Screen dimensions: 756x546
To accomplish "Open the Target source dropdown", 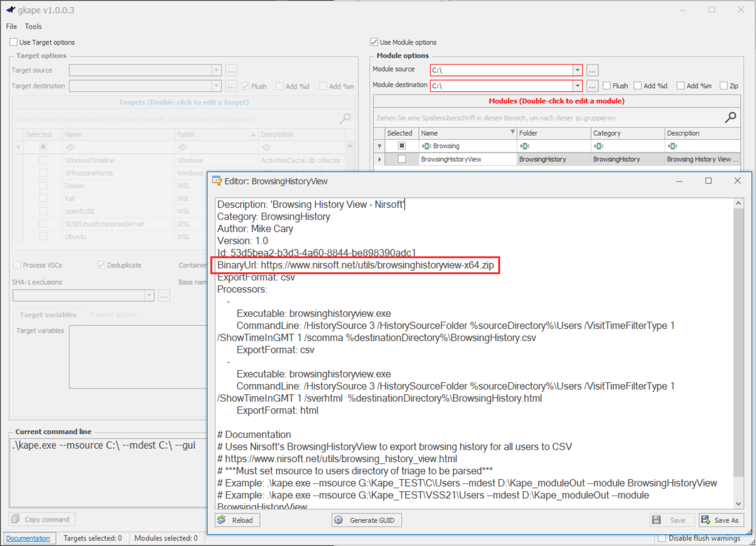I will point(217,70).
